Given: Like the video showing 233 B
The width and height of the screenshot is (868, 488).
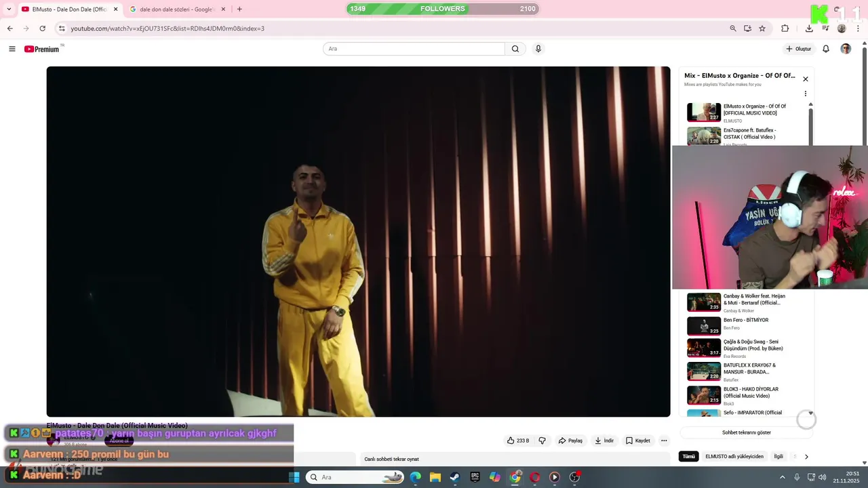Looking at the screenshot, I should pos(518,441).
